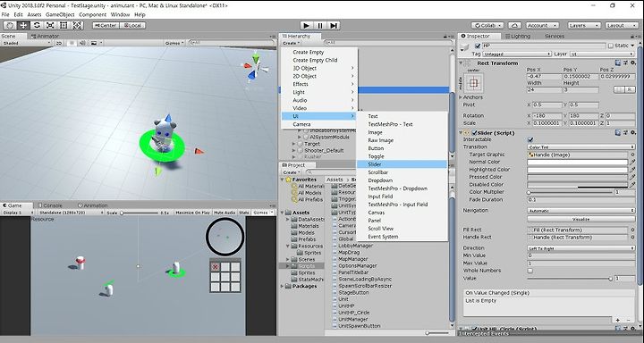Click the anchor preset box in Rect Transform
Image resolution: width=644 pixels, height=343 pixels.
[x=473, y=83]
